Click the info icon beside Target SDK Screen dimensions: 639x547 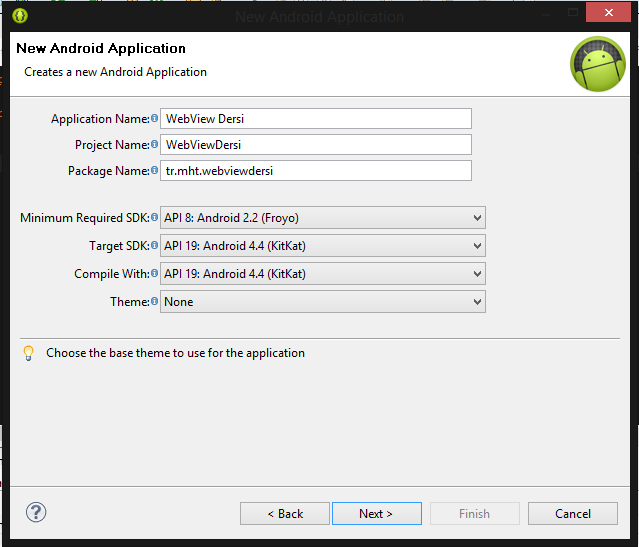[x=154, y=245]
